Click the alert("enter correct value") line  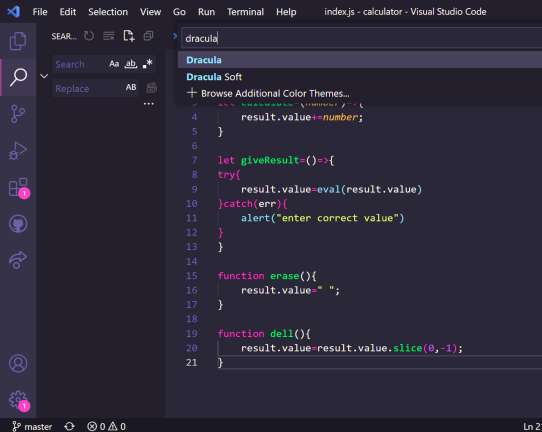[x=322, y=218]
